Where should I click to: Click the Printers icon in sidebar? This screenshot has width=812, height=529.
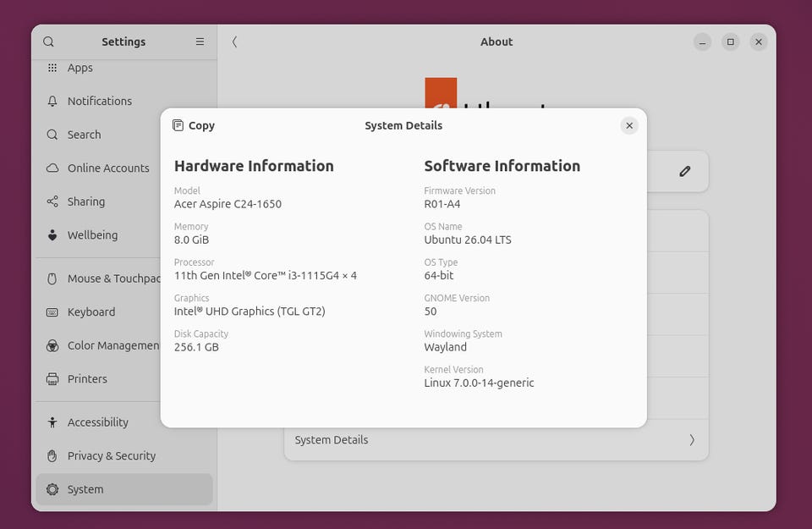click(52, 378)
